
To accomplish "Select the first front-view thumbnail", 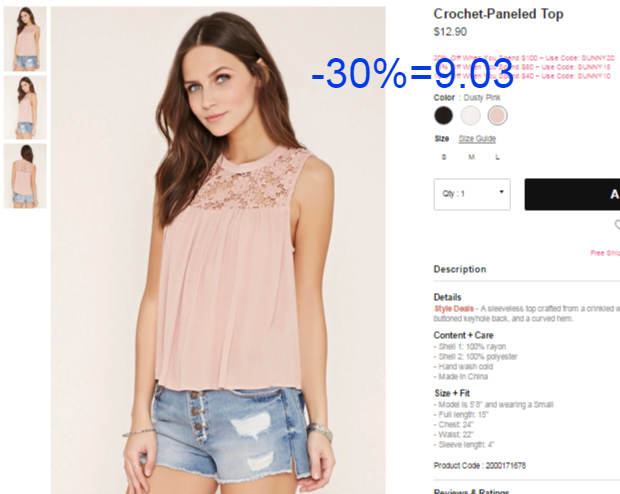I will [x=25, y=39].
